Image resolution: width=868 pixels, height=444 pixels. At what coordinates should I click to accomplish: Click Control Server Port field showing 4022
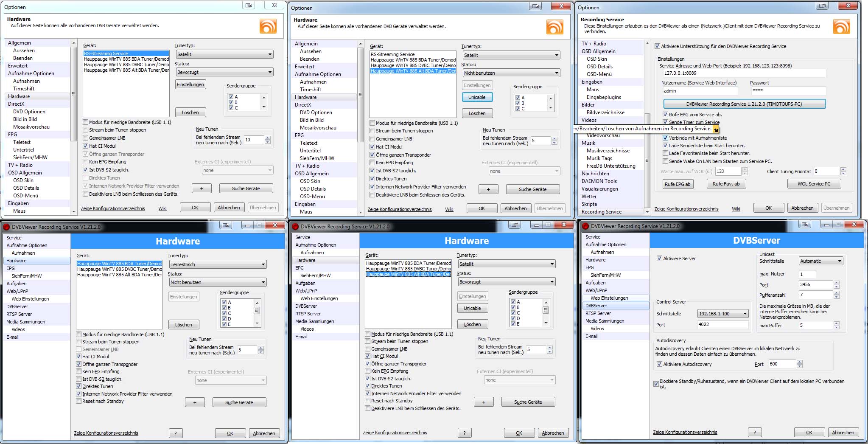(x=723, y=324)
